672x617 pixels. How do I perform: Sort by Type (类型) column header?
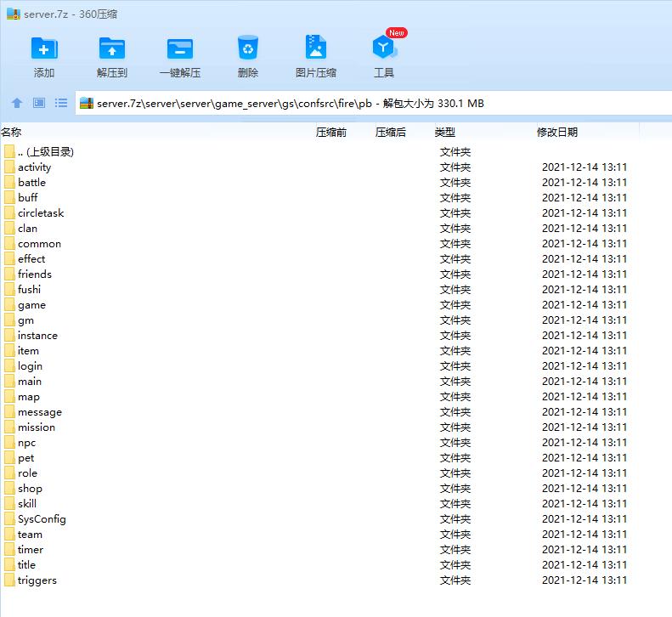[x=444, y=132]
